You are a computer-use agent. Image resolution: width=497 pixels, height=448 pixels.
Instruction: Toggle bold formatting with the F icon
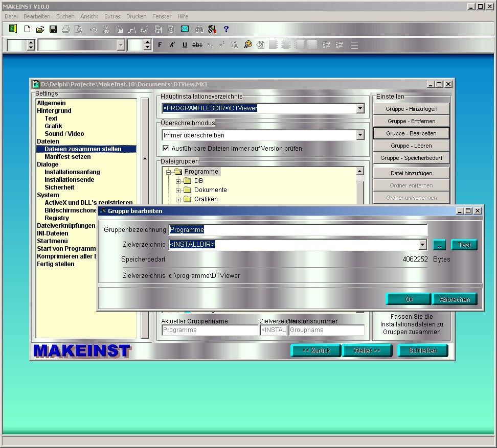pos(160,45)
